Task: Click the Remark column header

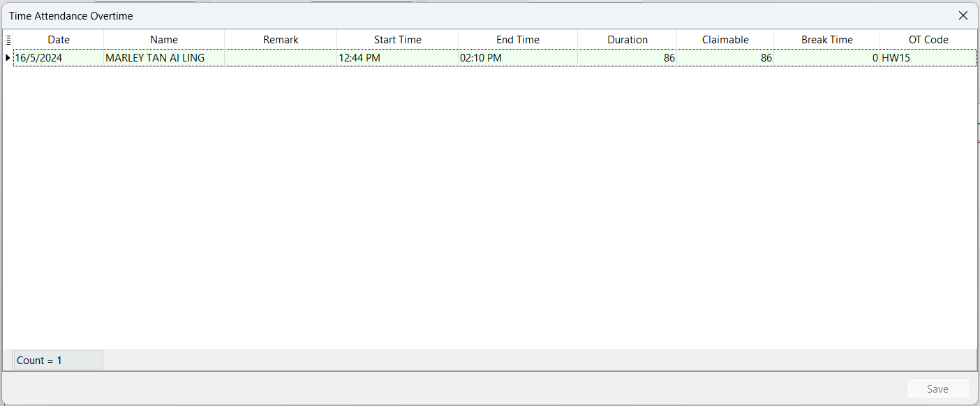Action: pyautogui.click(x=281, y=40)
